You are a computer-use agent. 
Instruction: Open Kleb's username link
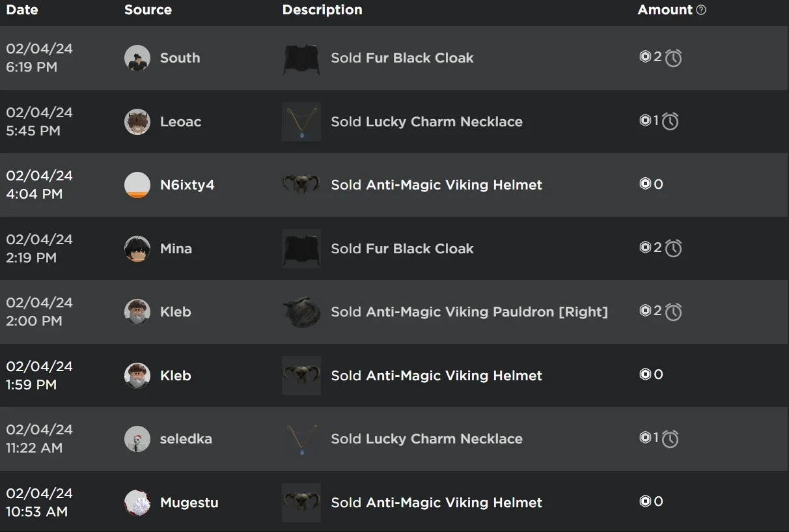pyautogui.click(x=175, y=311)
